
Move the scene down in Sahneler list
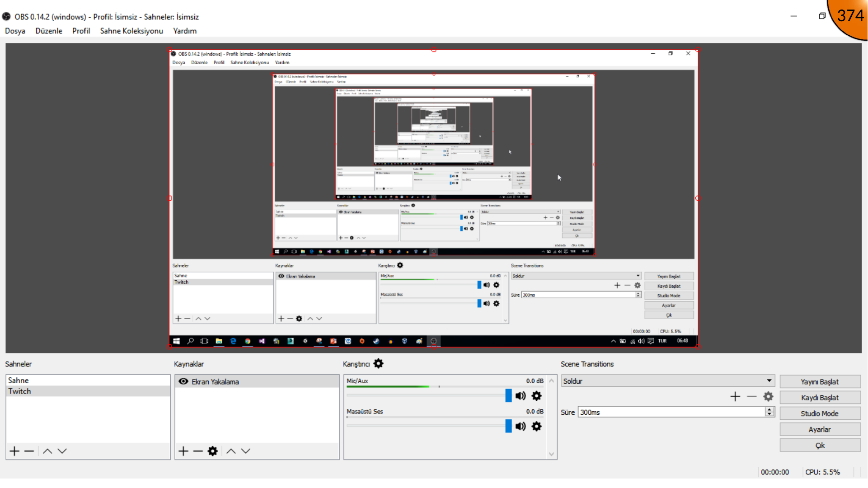coord(62,451)
